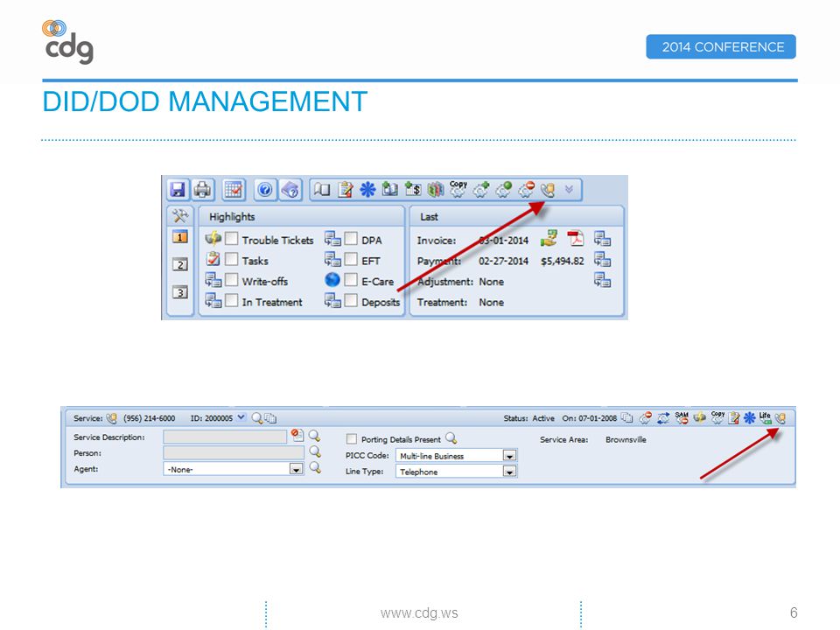Click the Copy gear icon in top toolbar
This screenshot has width=840, height=630.
tap(458, 189)
